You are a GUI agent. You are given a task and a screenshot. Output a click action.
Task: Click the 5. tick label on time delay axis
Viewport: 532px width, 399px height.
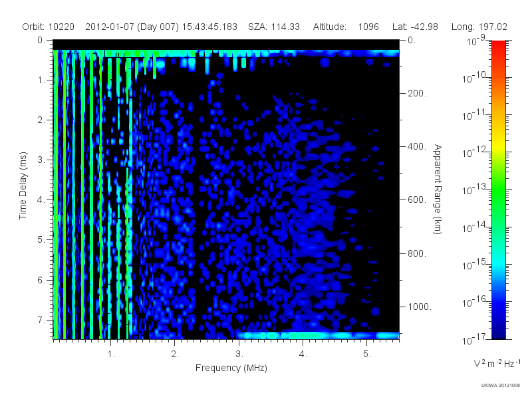coord(41,239)
